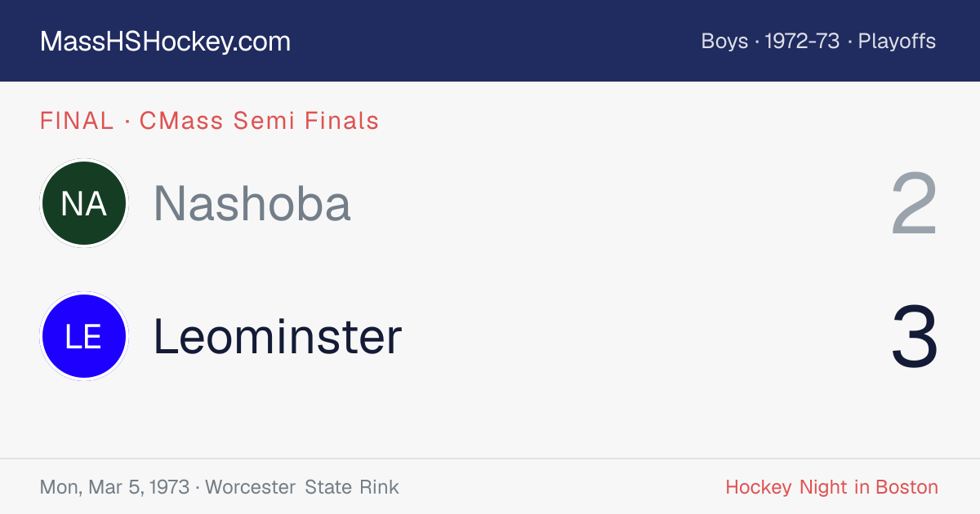Screen dimensions: 980x514
Task: Click the word Boston in red footer text
Action: [x=906, y=488]
